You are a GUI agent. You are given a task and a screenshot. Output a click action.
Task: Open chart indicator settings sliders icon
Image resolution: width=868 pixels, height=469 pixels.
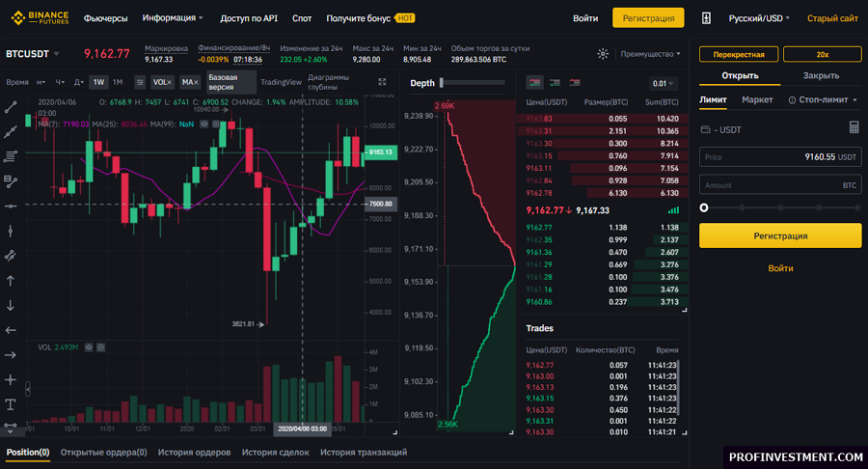click(x=140, y=82)
